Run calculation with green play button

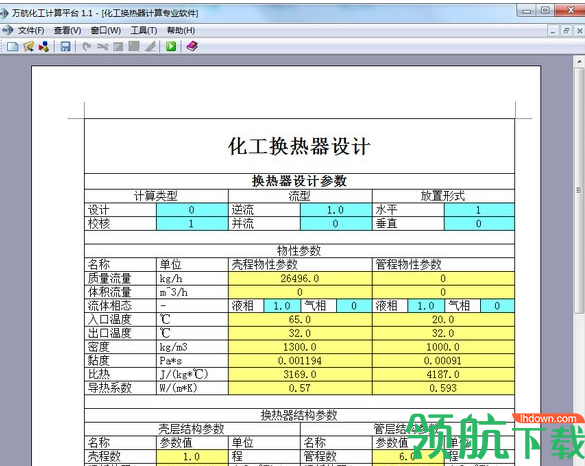[171, 46]
